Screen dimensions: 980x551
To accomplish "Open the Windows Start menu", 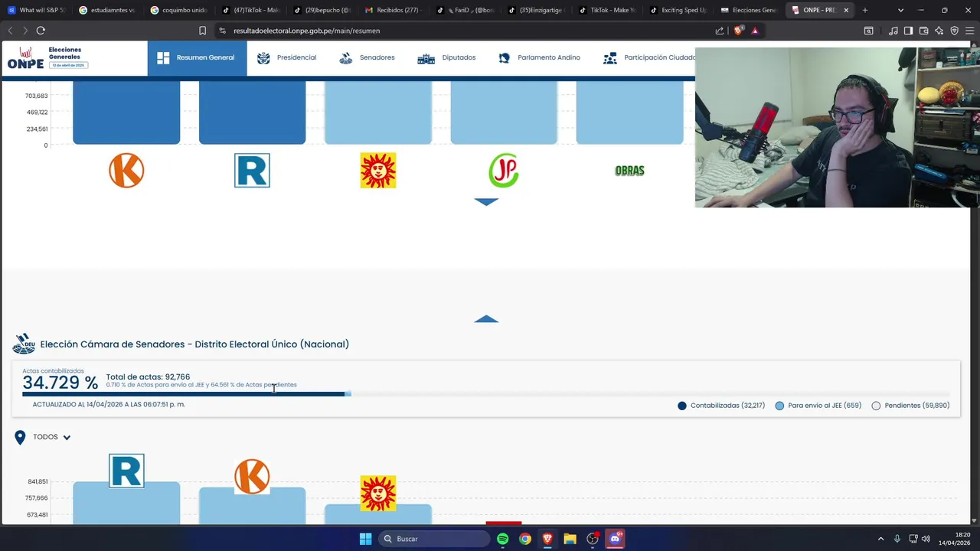I will point(365,539).
